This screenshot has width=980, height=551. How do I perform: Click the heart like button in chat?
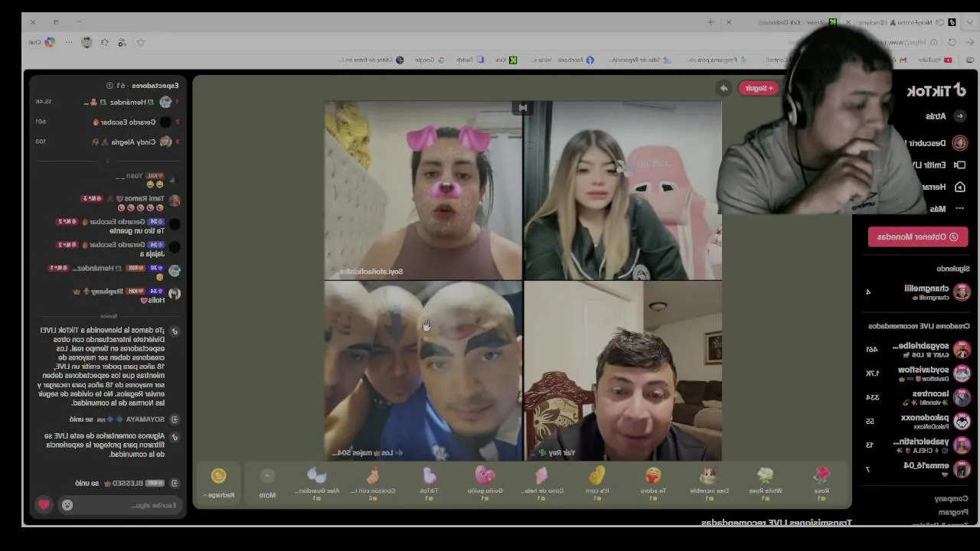44,504
